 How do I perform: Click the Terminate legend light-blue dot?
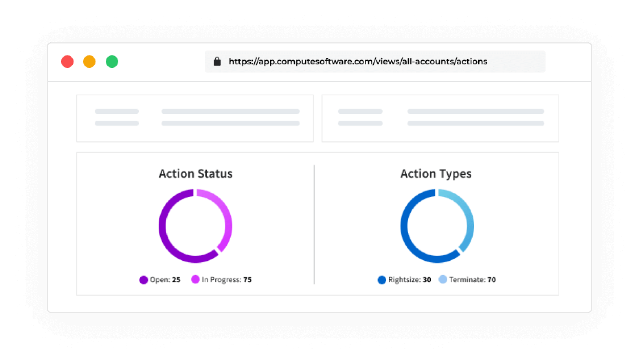443,280
